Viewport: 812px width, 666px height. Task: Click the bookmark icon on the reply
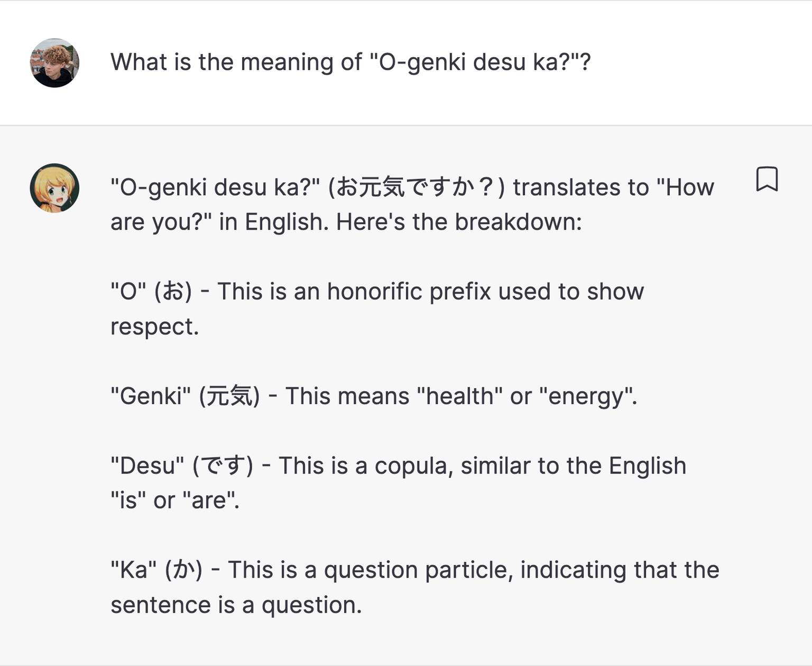pyautogui.click(x=767, y=179)
